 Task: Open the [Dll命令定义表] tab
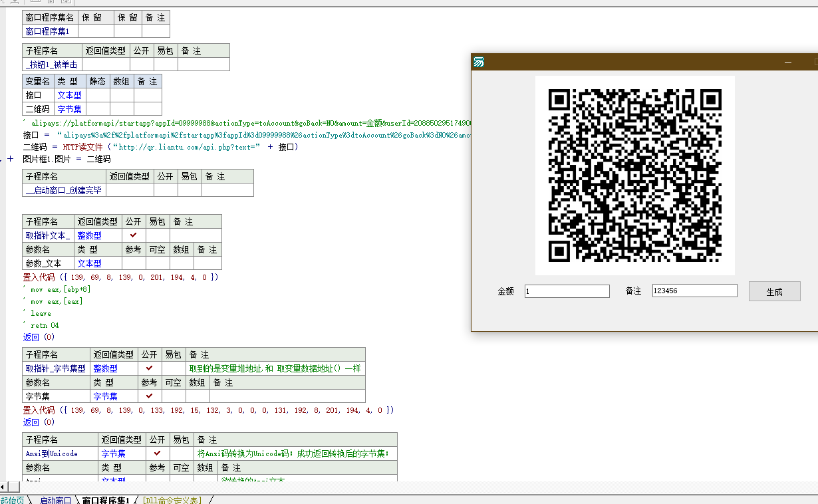(x=172, y=500)
